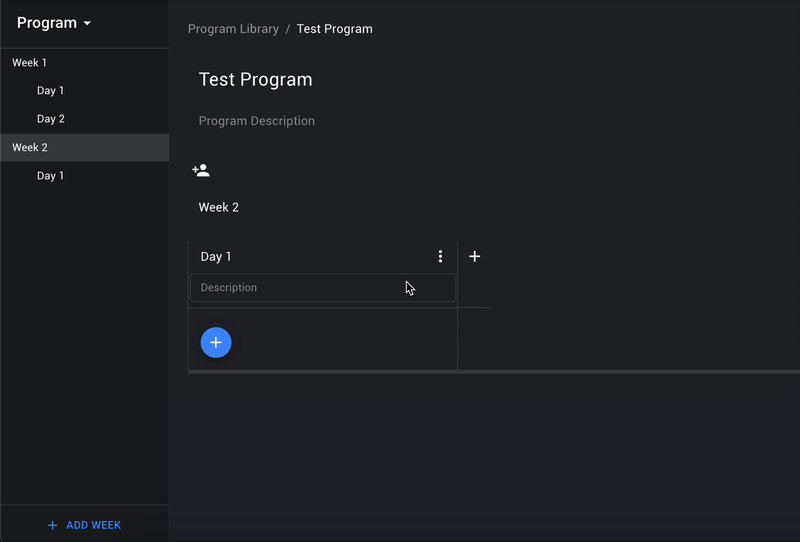This screenshot has height=542, width=800.
Task: Click the Day 1 column title
Action: coord(216,257)
